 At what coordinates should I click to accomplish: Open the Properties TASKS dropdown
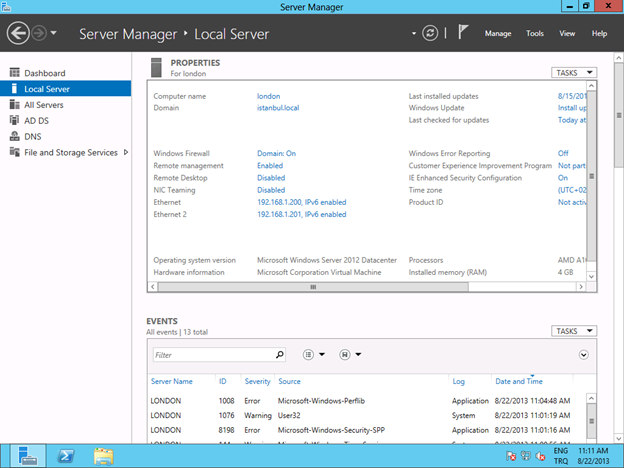pyautogui.click(x=574, y=73)
